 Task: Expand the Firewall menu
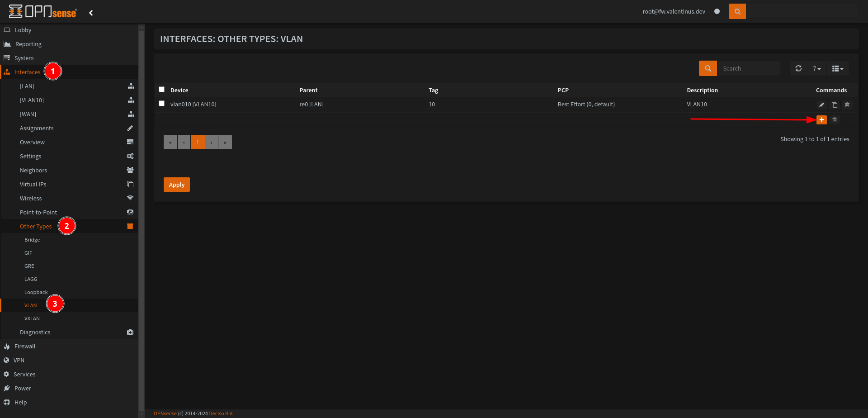coord(25,346)
